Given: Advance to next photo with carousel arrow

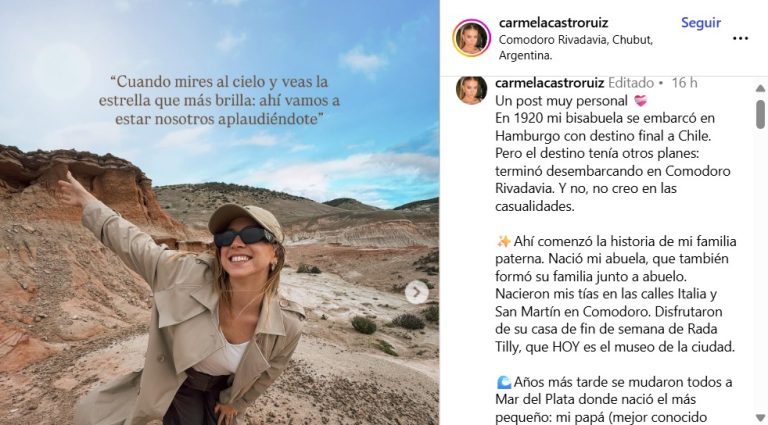Looking at the screenshot, I should (417, 292).
